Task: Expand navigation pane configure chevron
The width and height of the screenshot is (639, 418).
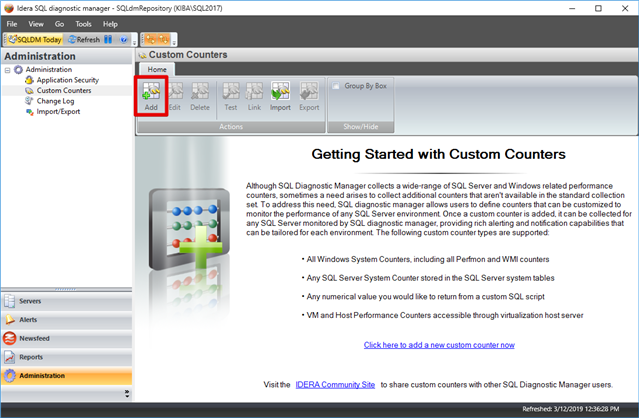Action: coord(127,394)
